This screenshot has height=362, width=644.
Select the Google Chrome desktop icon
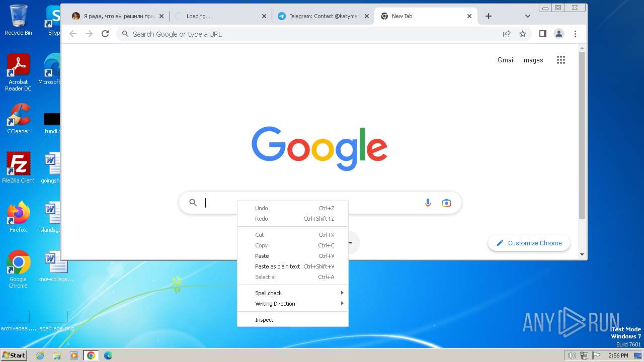click(18, 269)
